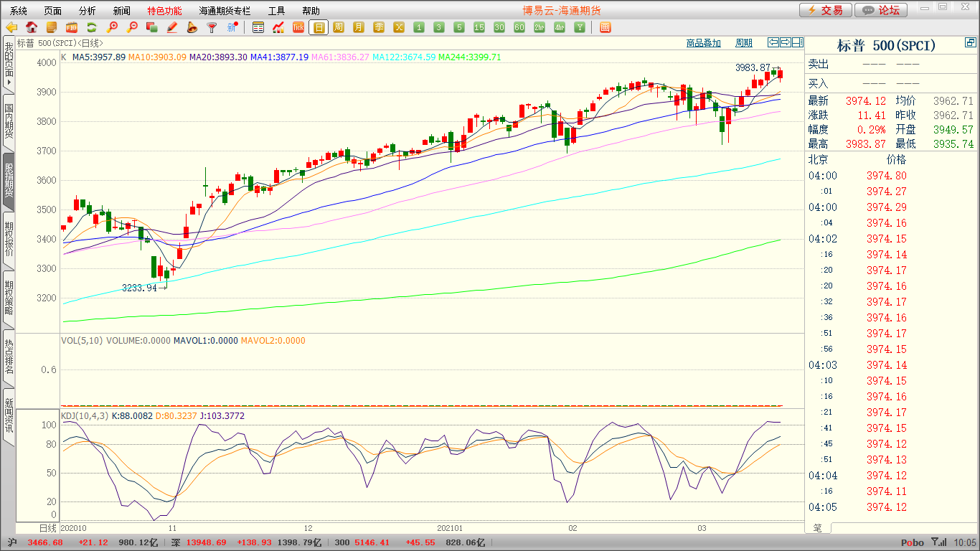
Task: Open the red funnel filter icon
Action: tap(212, 27)
